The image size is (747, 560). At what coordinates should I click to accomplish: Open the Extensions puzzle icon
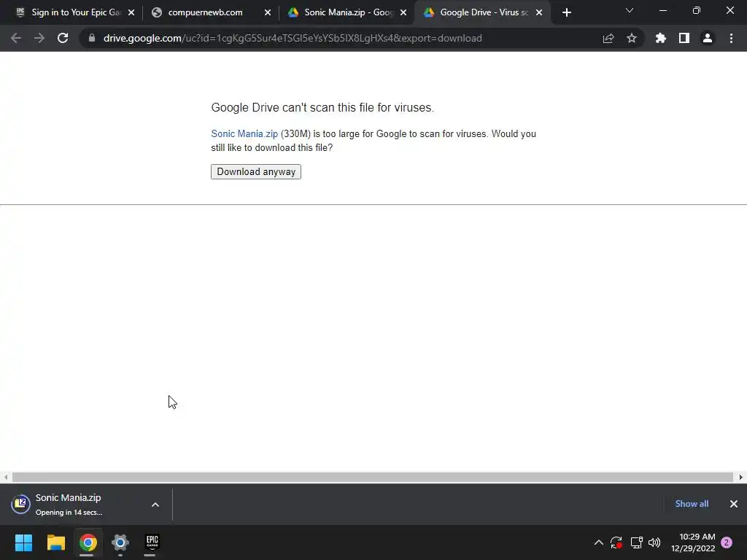661,38
